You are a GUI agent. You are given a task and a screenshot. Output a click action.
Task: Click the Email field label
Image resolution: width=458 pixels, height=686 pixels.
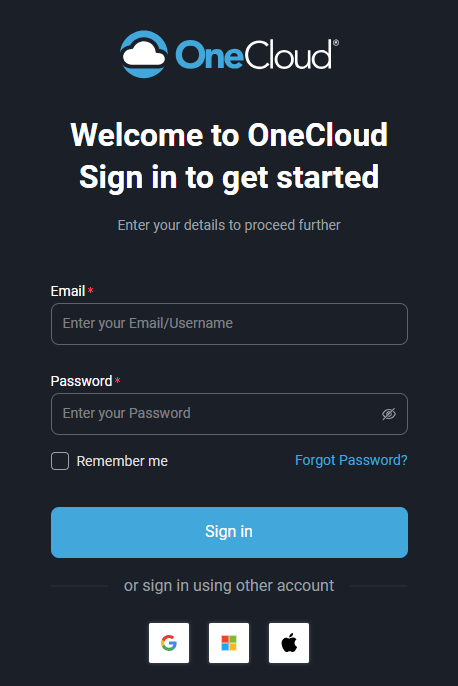[68, 291]
